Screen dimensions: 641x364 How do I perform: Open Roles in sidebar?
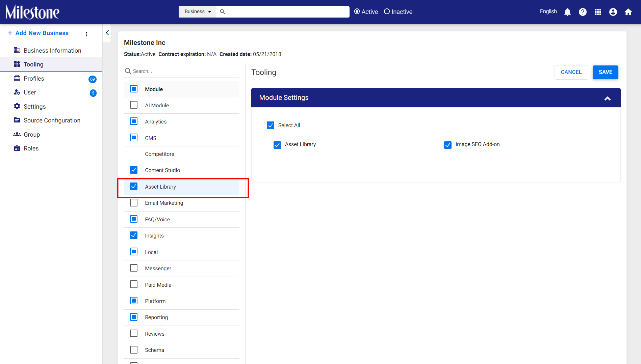[51, 148]
